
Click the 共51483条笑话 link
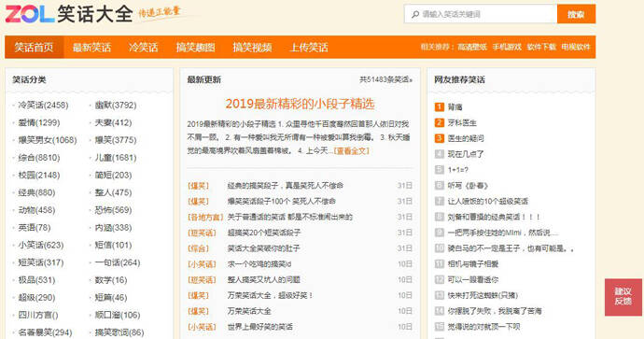click(386, 79)
